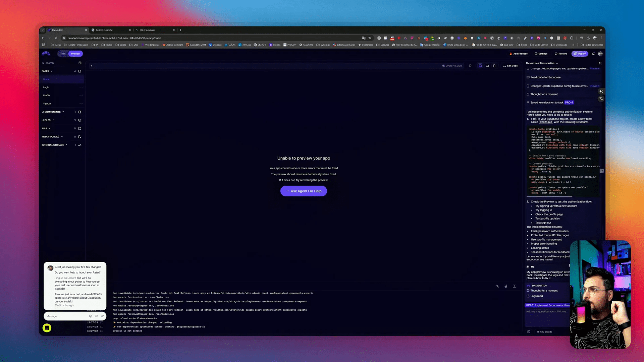Click the Edit Code button
Viewport: 644px width, 362px height.
coord(510,66)
